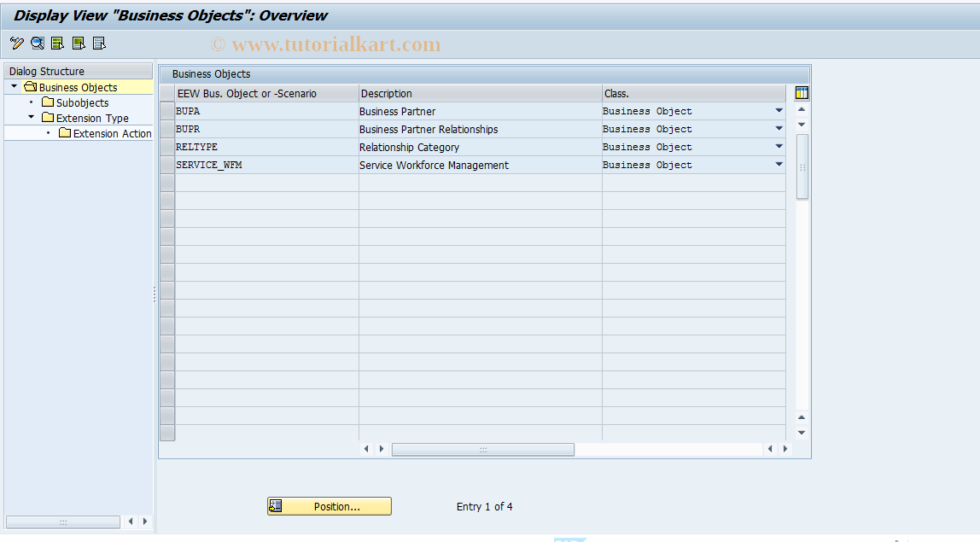Viewport: 980px width, 542px height.
Task: Click the table horizontal scroll right arrow near Description
Action: 382,449
